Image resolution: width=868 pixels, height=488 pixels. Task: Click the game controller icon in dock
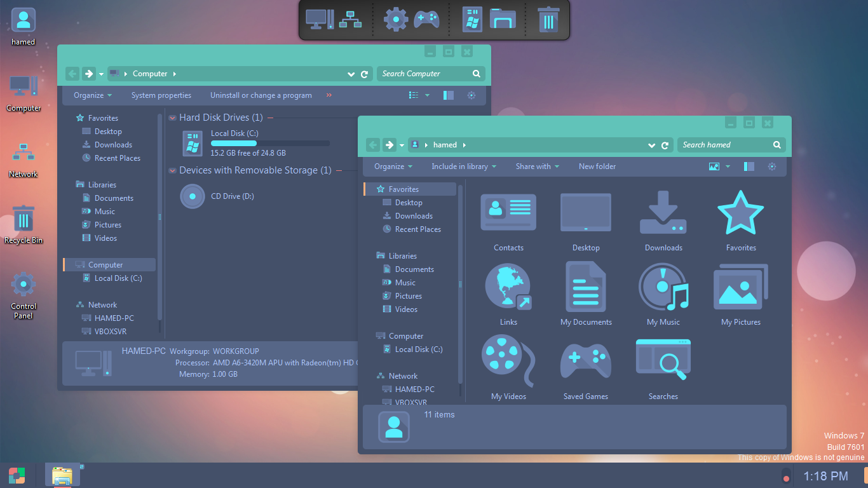pos(426,19)
